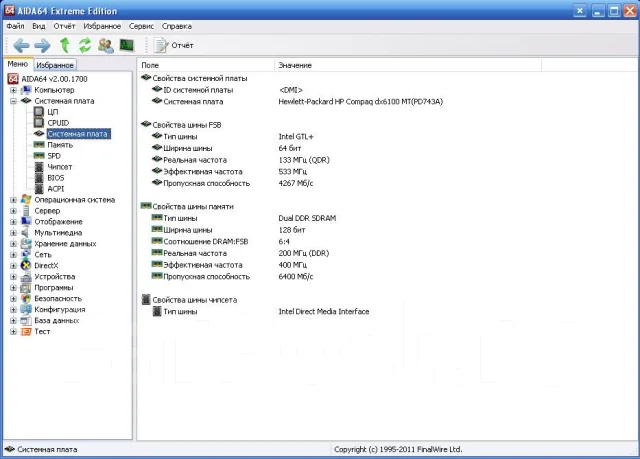Collapse the Системная плата tree node

click(13, 101)
